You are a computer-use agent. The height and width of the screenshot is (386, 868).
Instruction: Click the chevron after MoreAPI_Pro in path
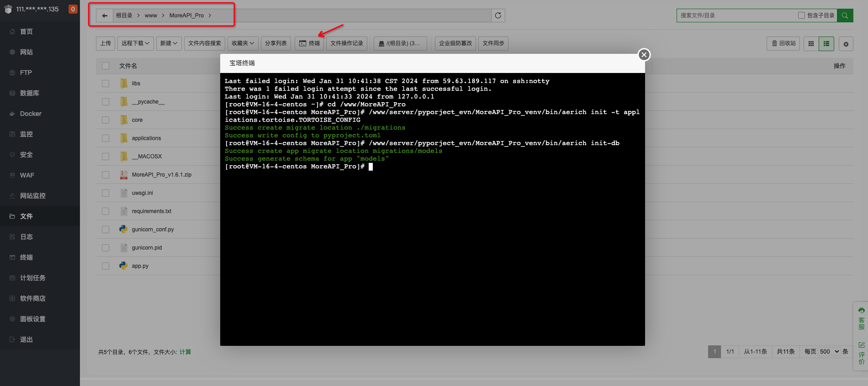210,16
